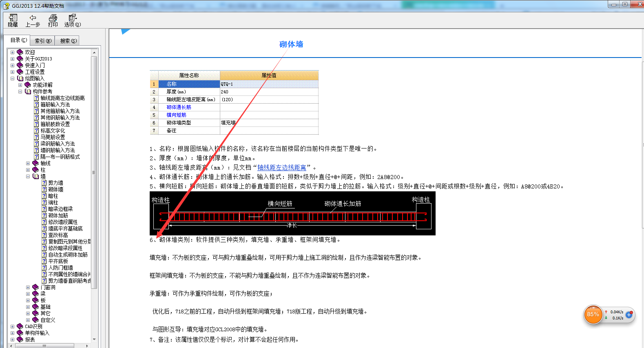Select the 平齐底板 topic
The image size is (644, 348).
(x=58, y=261)
